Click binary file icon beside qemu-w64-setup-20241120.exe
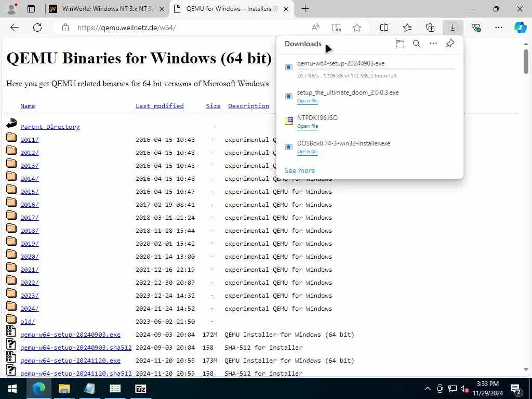The height and width of the screenshot is (399, 532). [11, 357]
